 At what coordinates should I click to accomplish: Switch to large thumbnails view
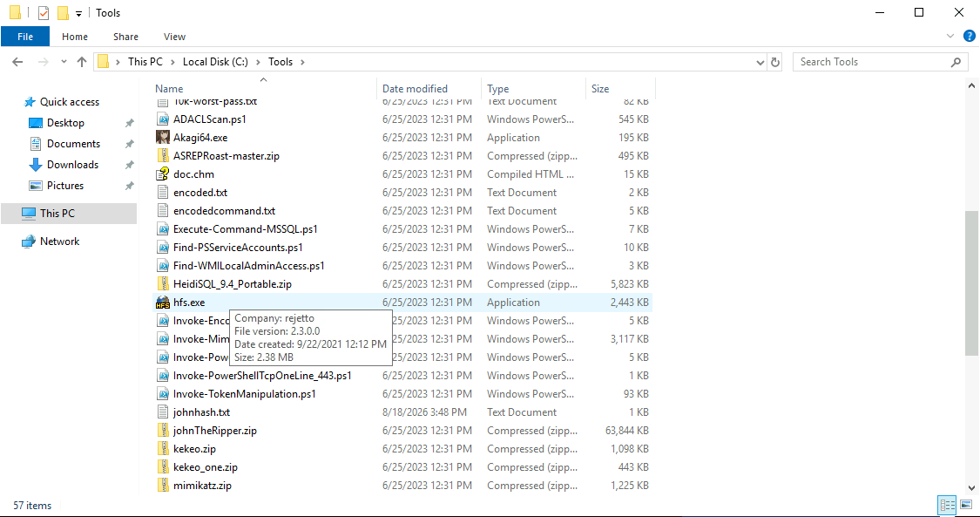coord(966,505)
